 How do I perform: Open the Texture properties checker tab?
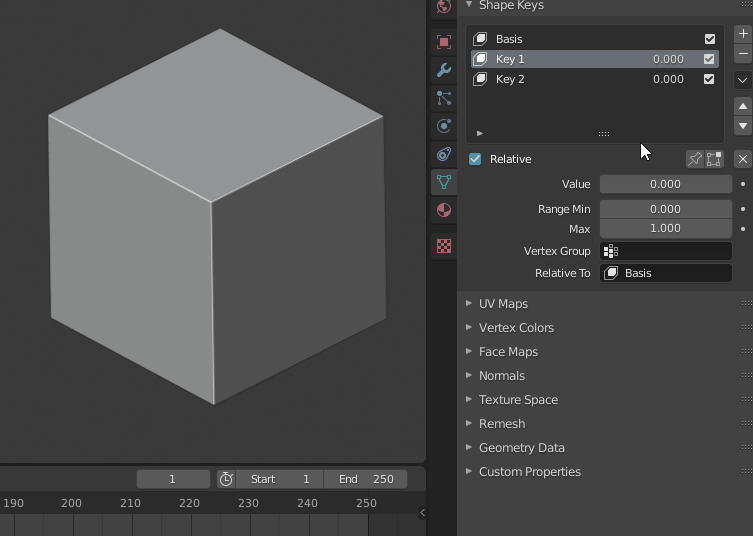pos(444,246)
